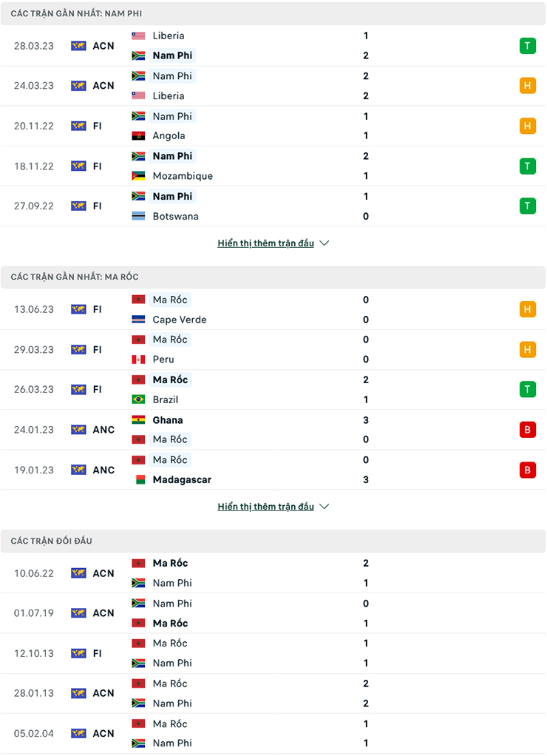
Task: Click the Mozambique flag icon
Action: click(138, 176)
